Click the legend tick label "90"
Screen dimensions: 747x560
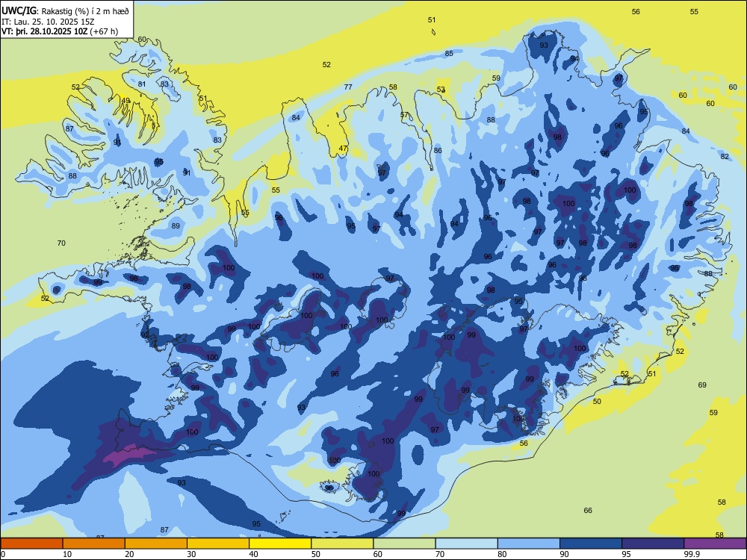564,554
